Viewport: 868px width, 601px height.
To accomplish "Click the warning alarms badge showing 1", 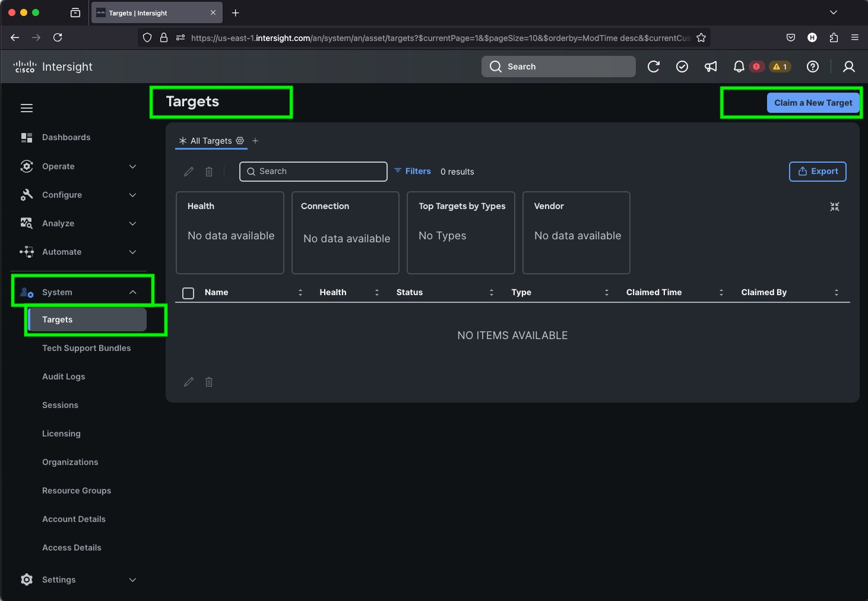I will click(780, 67).
